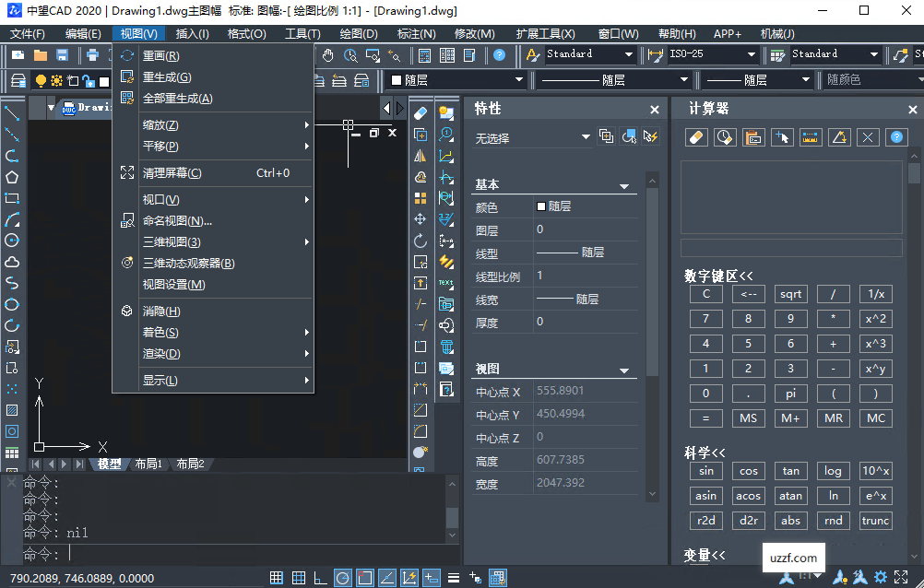Toggle ortho mode in the status bar
Viewport: 924px width, 588px height.
tap(319, 578)
